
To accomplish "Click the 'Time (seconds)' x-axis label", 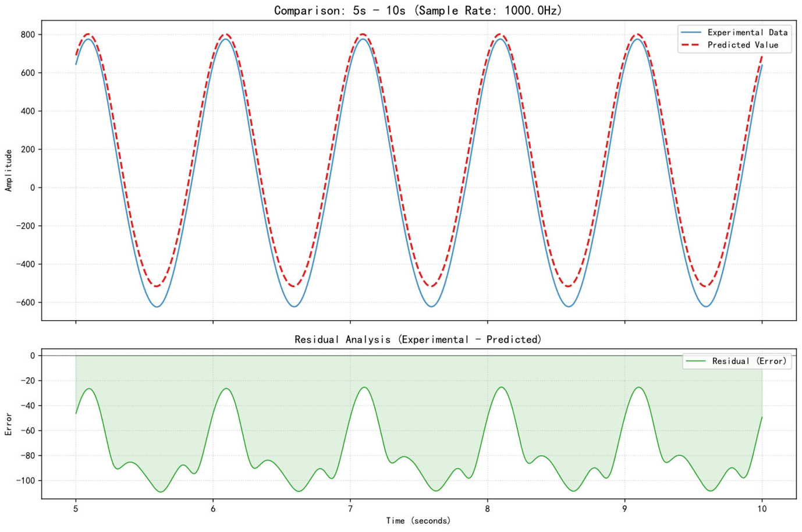I will [418, 520].
